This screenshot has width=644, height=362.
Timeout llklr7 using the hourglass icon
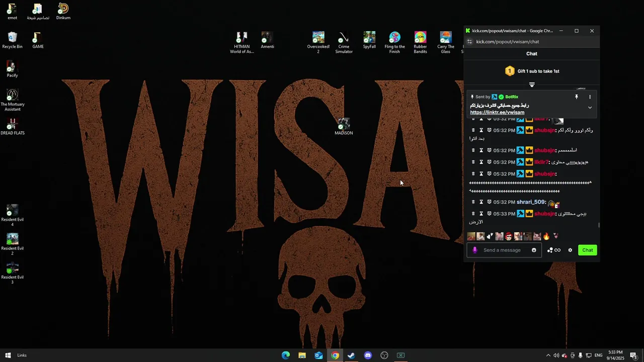[481, 162]
